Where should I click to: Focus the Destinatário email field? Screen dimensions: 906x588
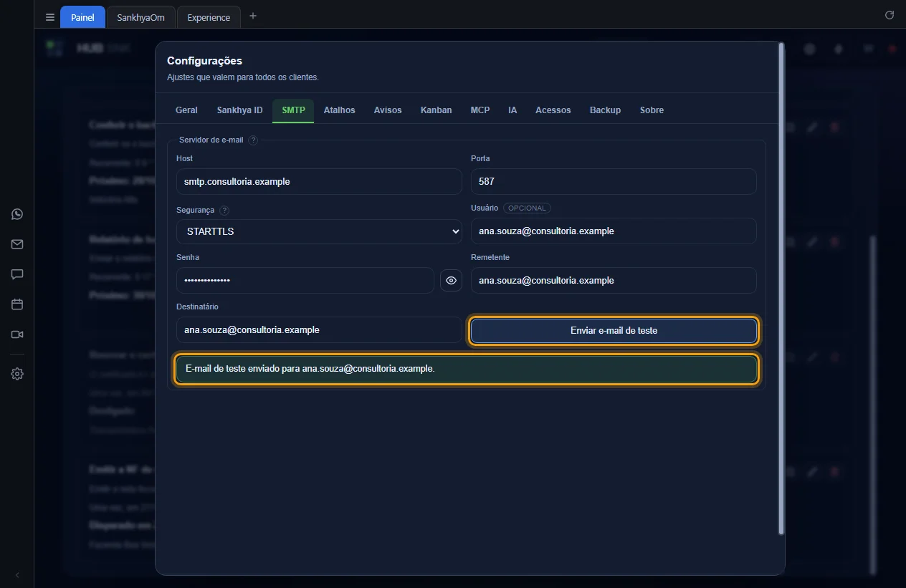(x=319, y=330)
